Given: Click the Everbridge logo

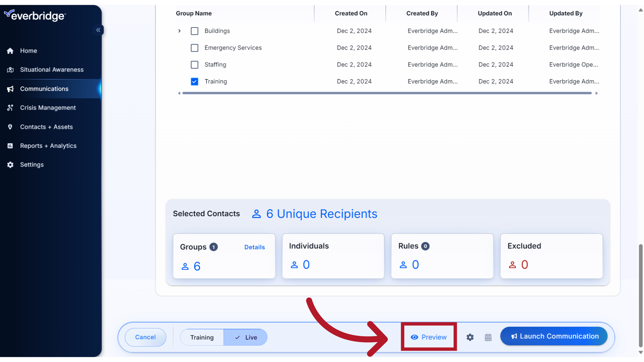Looking at the screenshot, I should point(35,15).
